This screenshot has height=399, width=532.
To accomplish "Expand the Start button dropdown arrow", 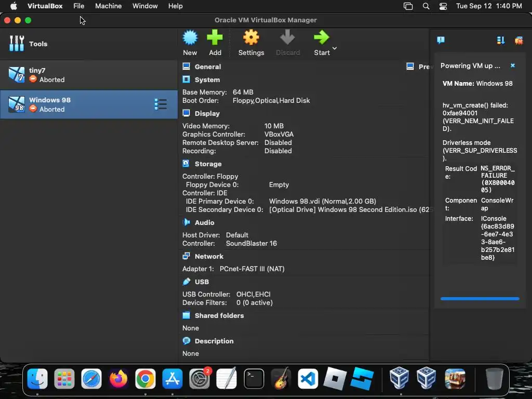I will coord(335,48).
